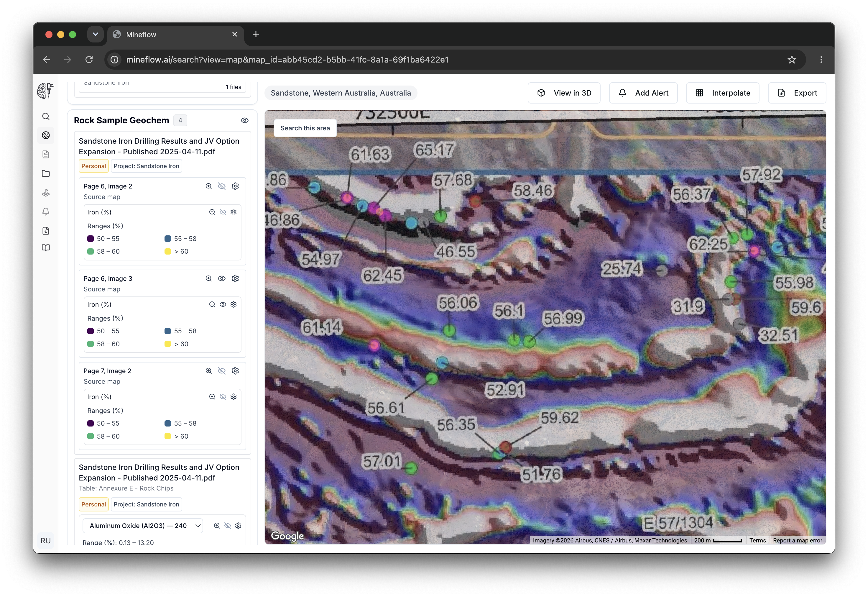Open the drill rig icon in sidebar
This screenshot has height=597, width=868.
point(46,193)
